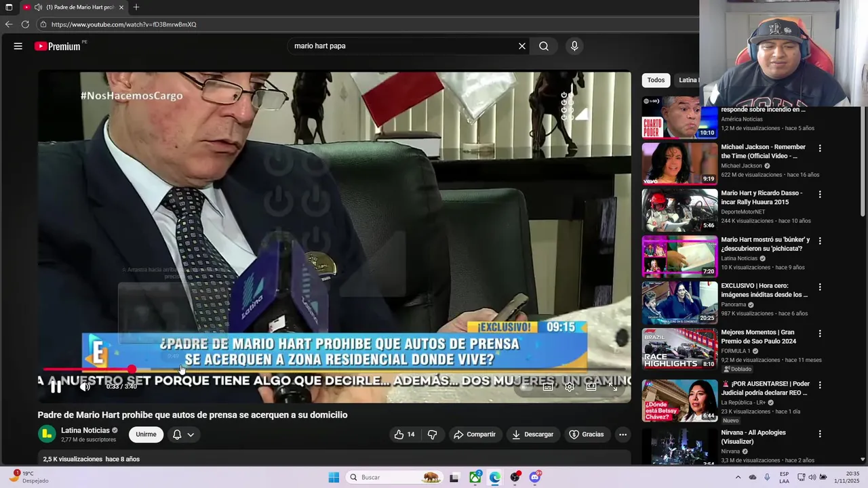Click the Panorama channel name
The height and width of the screenshot is (488, 868).
(734, 305)
